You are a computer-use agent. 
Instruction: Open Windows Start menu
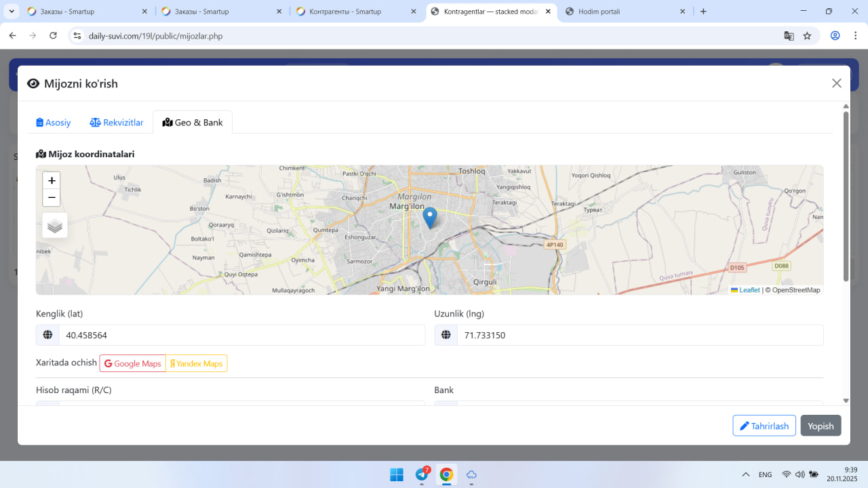pos(397,474)
